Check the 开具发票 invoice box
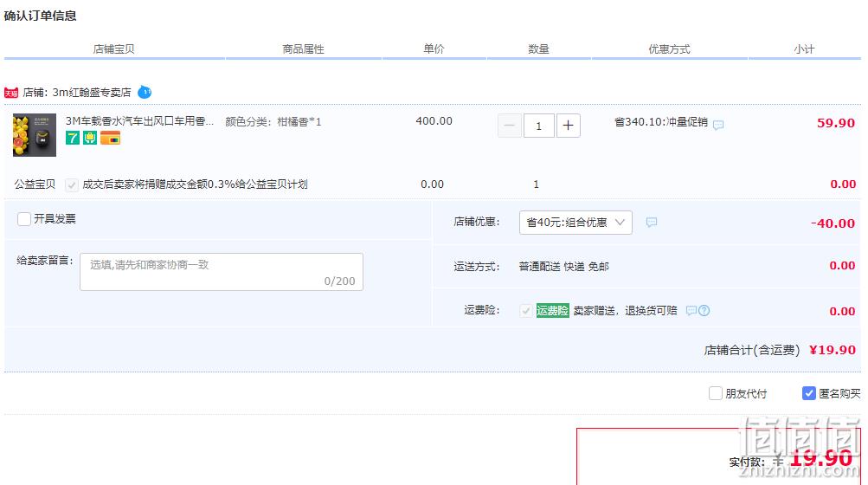Viewport: 868px width, 485px height. [x=24, y=219]
